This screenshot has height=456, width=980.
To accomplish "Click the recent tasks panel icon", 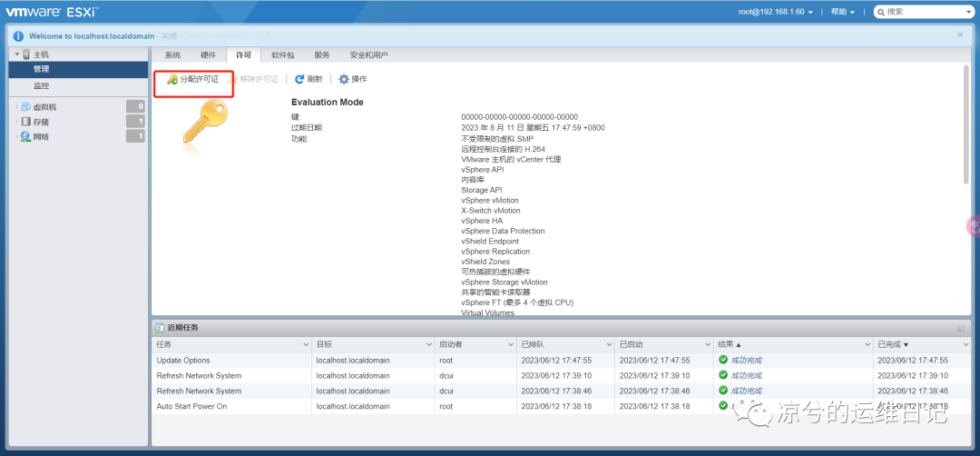I will point(160,327).
